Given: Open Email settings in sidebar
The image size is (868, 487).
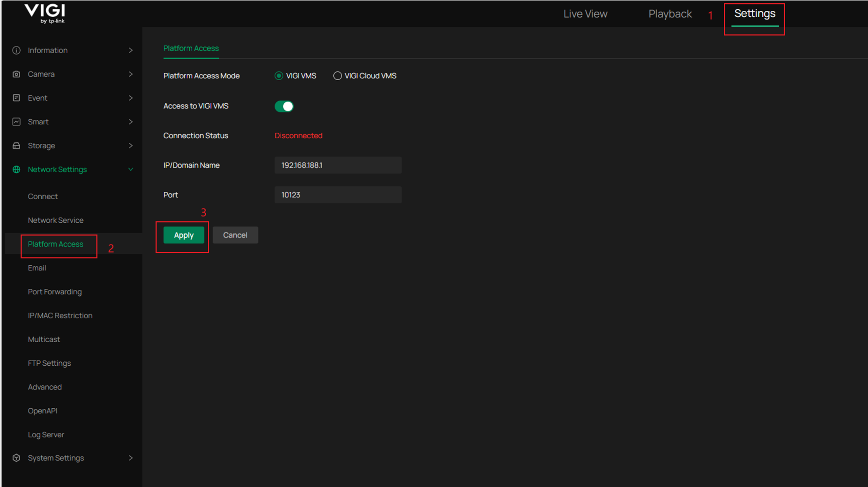Looking at the screenshot, I should [x=37, y=268].
